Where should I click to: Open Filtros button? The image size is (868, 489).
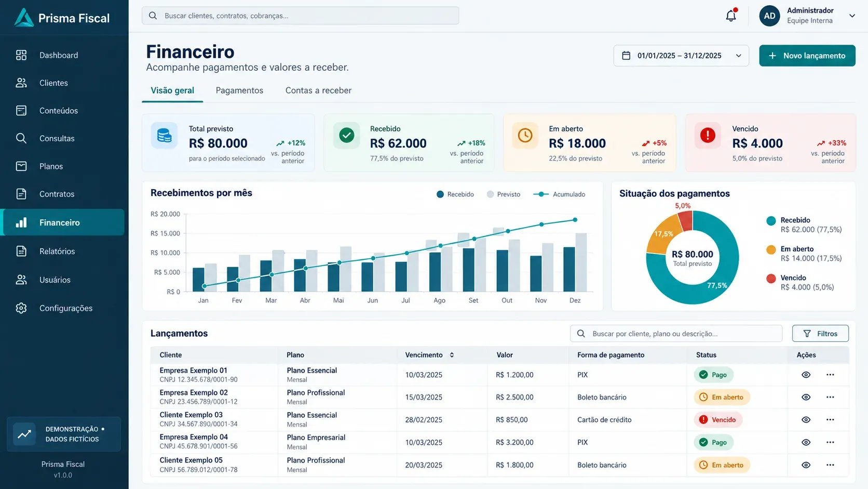click(820, 334)
